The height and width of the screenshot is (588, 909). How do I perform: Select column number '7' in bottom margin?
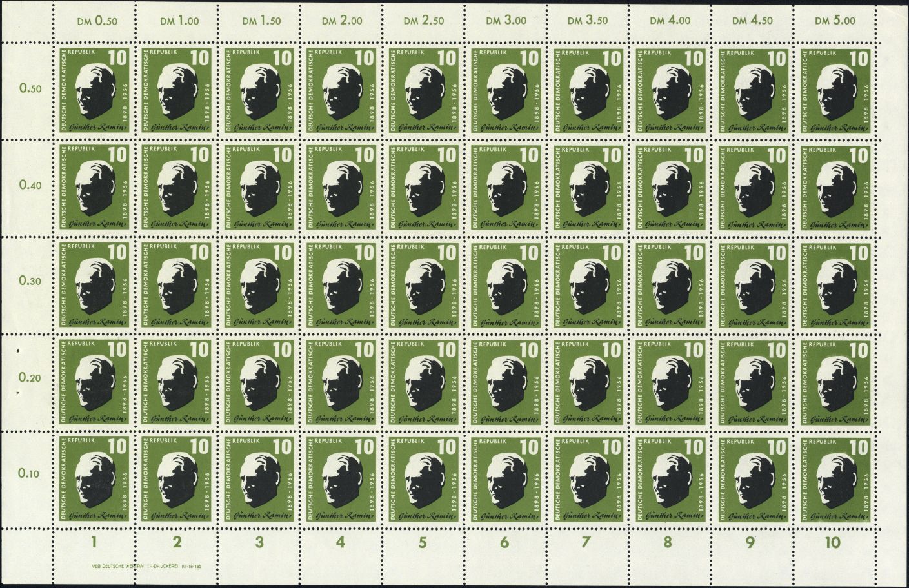586,542
